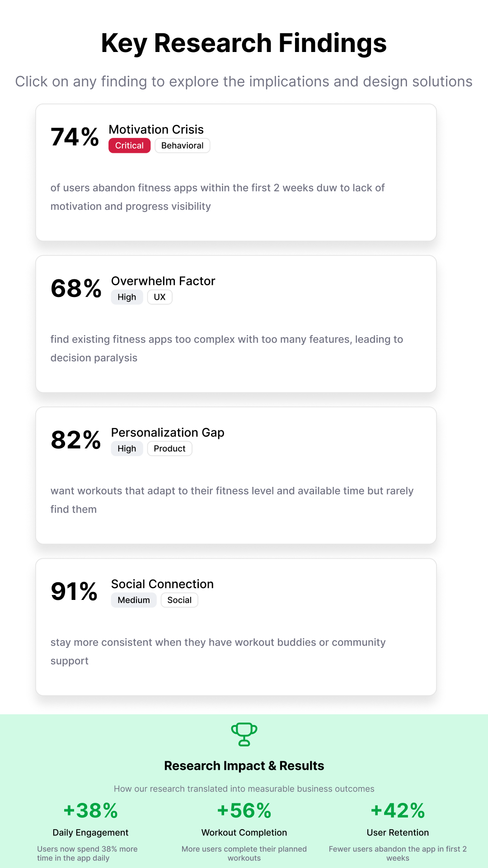The height and width of the screenshot is (868, 488).
Task: Click the 91% statistic
Action: (x=74, y=591)
